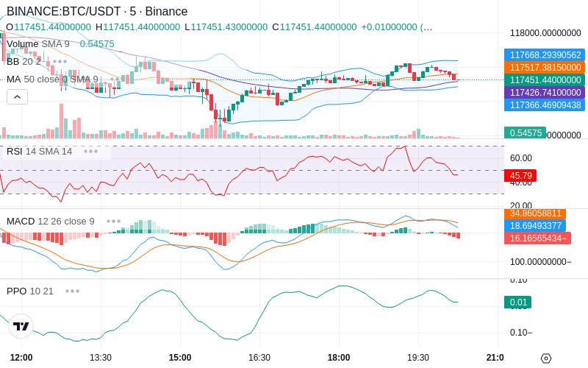Click the 117366.46909438 lower band label
Image resolution: width=588 pixels, height=368 pixels.
tap(545, 105)
